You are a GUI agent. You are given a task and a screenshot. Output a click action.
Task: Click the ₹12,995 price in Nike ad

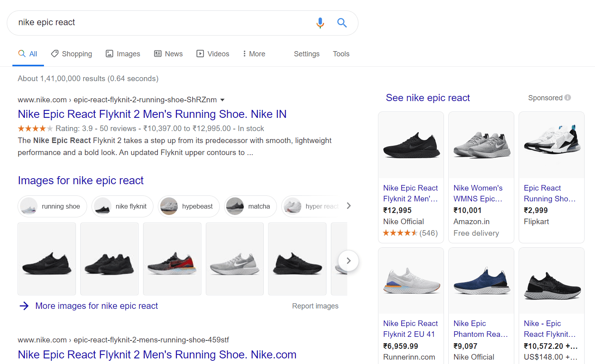[x=397, y=211]
